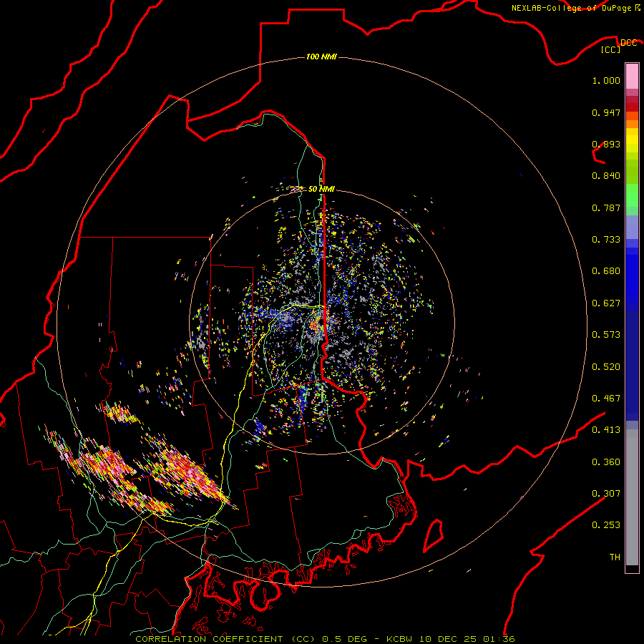Screen dimensions: 644x644
Task: Click the 0.627 legend value
Action: [x=606, y=303]
